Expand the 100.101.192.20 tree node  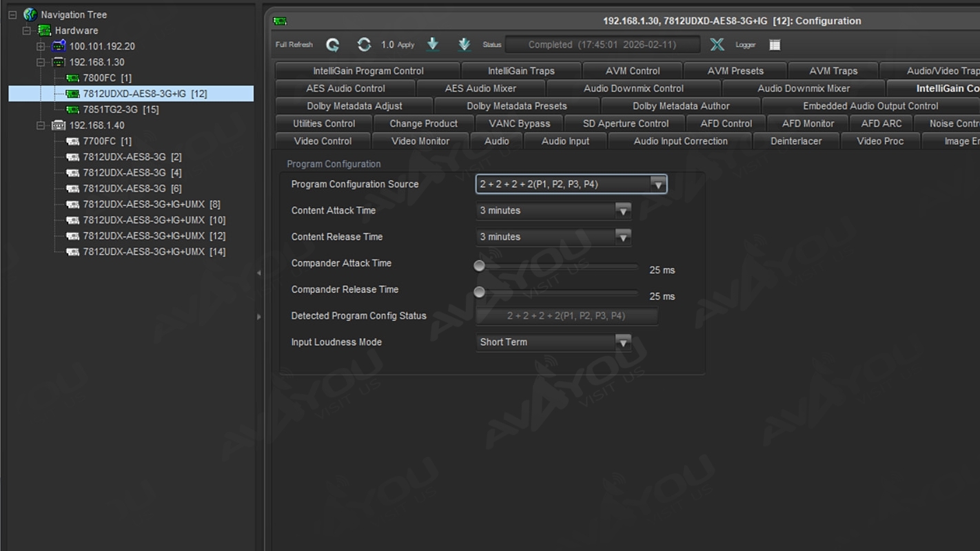[x=41, y=46]
